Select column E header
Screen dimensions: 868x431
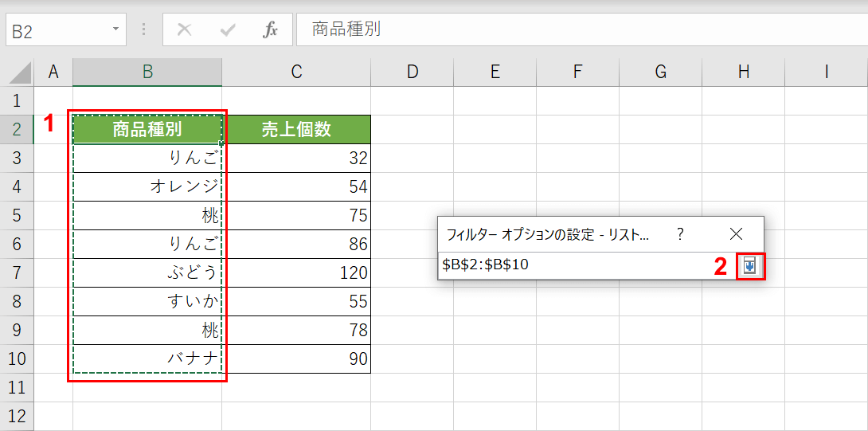click(495, 72)
